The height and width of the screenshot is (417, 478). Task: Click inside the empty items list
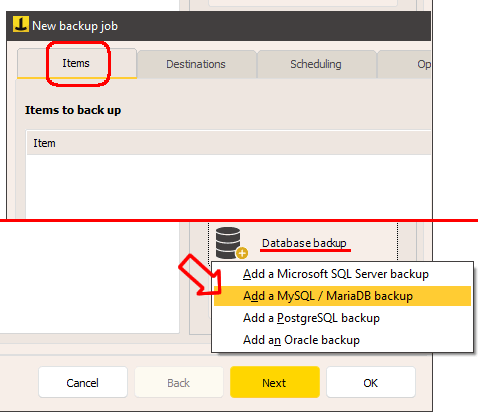[229, 186]
